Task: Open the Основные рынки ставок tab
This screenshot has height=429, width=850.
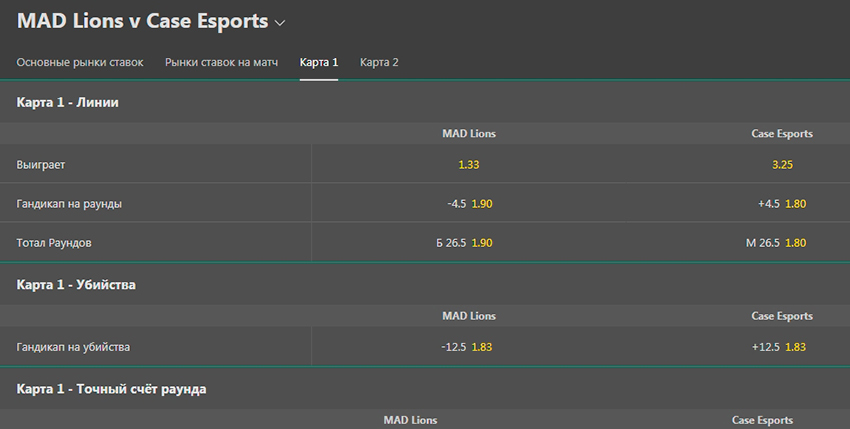Action: coord(80,62)
